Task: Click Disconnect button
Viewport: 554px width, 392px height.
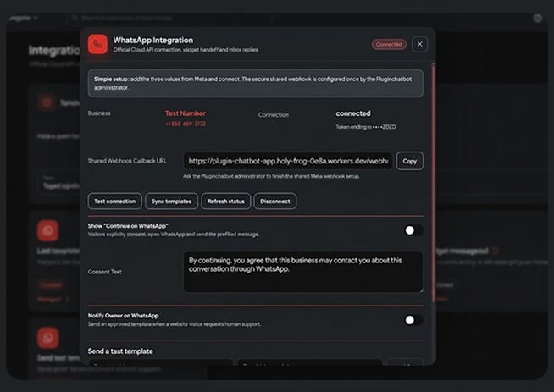Action: click(x=274, y=202)
